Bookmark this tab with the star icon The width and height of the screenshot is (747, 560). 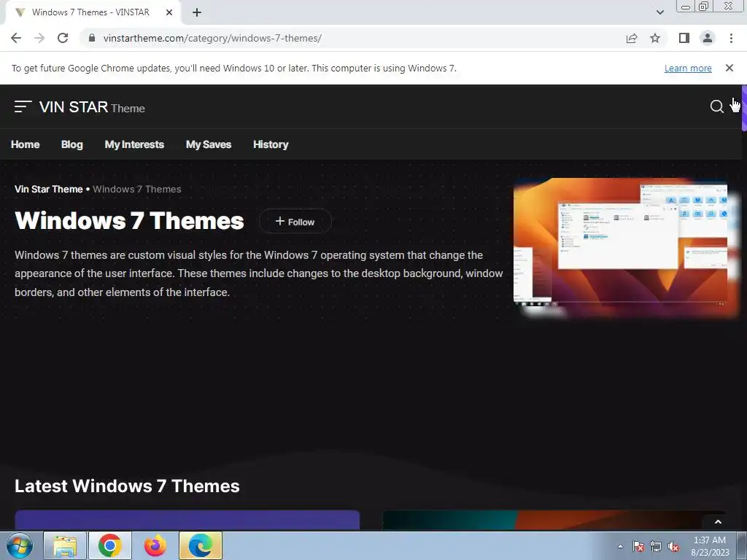[x=655, y=38]
